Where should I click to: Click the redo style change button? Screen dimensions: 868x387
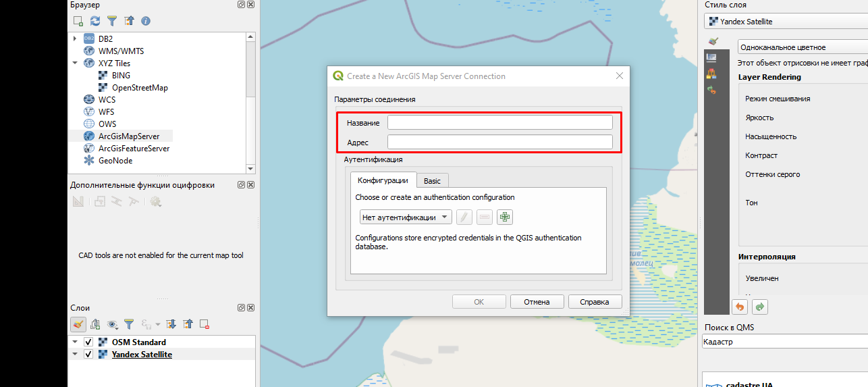click(x=760, y=307)
